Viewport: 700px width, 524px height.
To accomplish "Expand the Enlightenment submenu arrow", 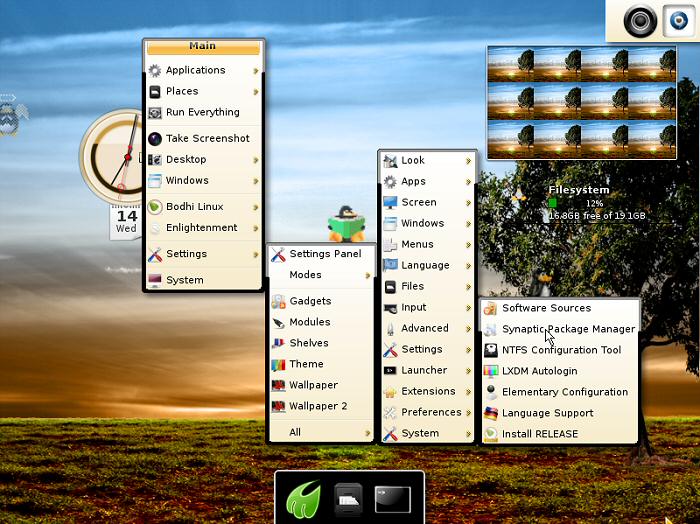I will [256, 229].
